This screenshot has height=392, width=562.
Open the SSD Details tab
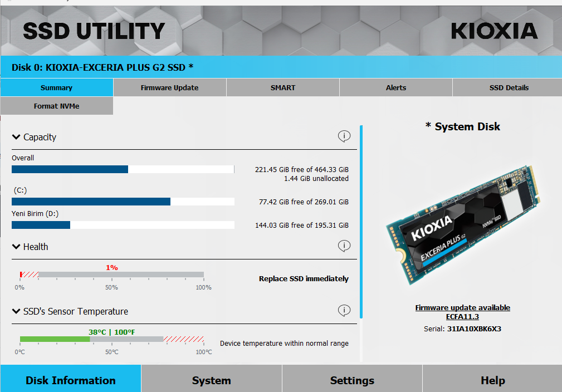508,87
